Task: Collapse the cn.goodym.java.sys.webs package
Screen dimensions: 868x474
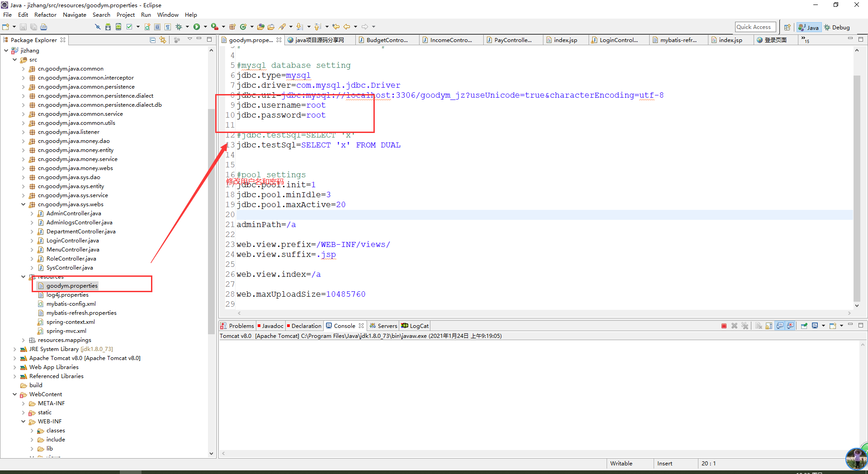Action: [x=24, y=204]
